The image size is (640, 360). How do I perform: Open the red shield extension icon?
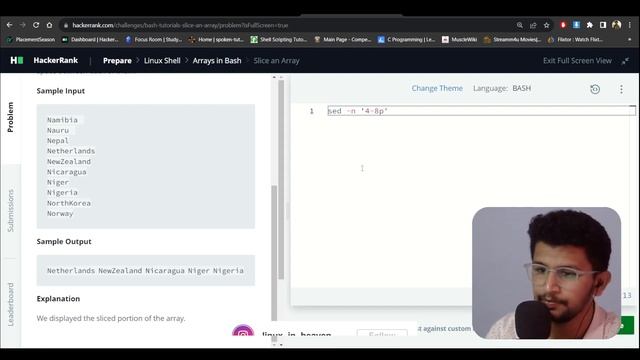point(563,25)
